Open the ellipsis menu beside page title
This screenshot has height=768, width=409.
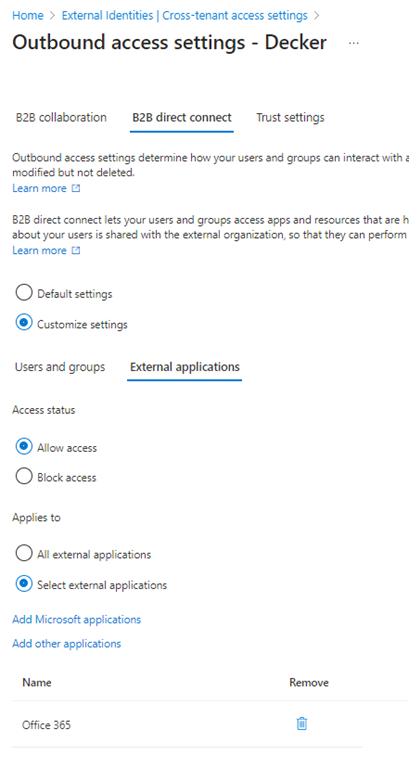354,43
